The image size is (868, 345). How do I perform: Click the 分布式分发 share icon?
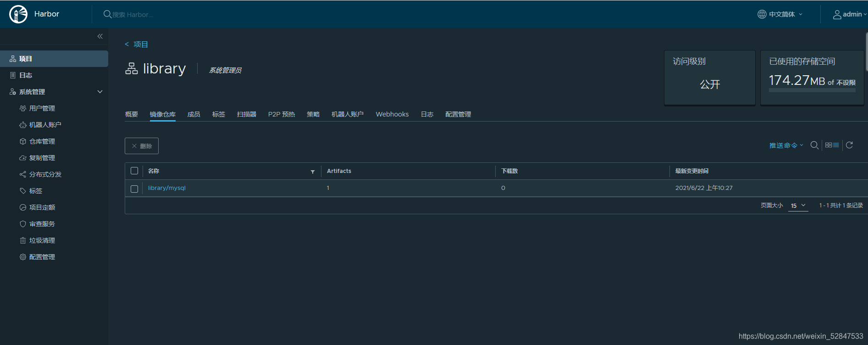coord(23,174)
